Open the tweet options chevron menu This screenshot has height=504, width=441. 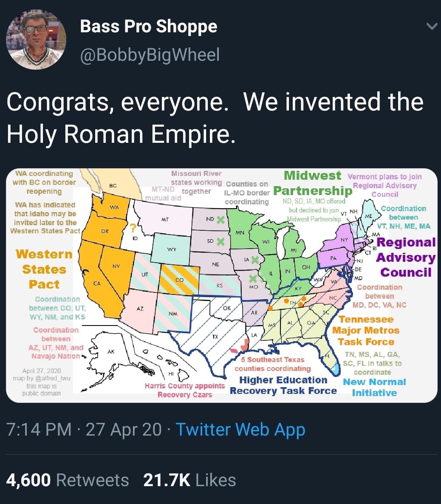pyautogui.click(x=432, y=26)
